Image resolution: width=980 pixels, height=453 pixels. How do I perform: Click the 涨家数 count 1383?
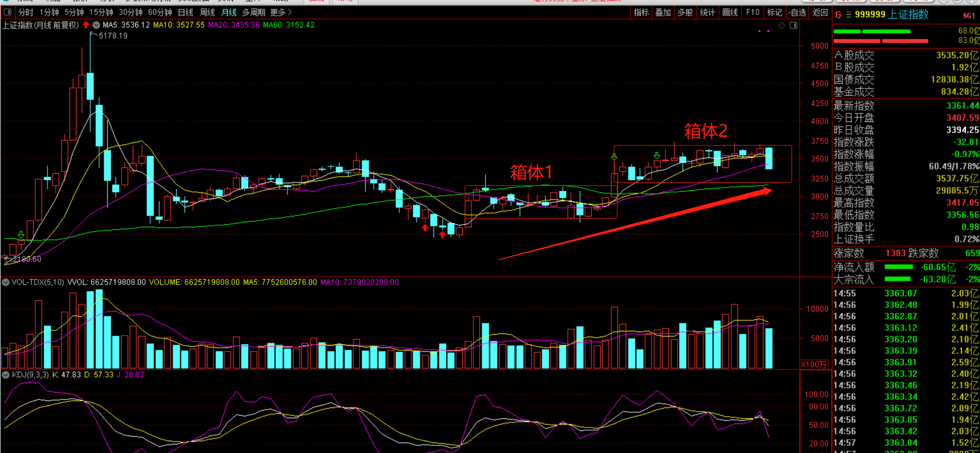[x=896, y=253]
